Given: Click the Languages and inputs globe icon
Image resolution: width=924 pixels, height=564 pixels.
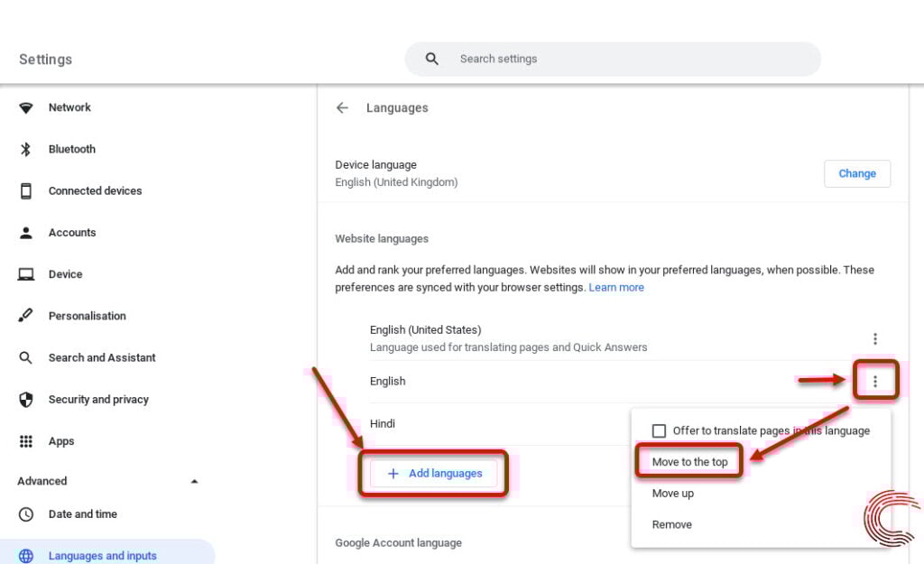Looking at the screenshot, I should pyautogui.click(x=26, y=556).
